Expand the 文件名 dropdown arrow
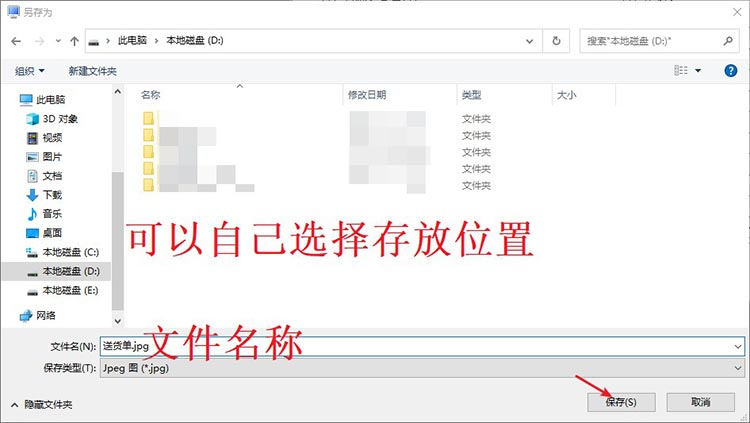The height and width of the screenshot is (423, 750). 738,346
